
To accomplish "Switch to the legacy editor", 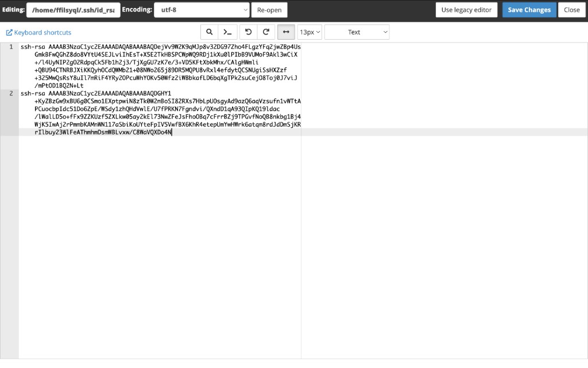I will tap(466, 10).
